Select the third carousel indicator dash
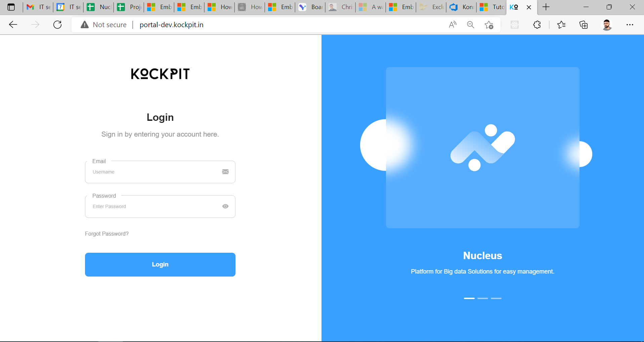 coord(496,298)
